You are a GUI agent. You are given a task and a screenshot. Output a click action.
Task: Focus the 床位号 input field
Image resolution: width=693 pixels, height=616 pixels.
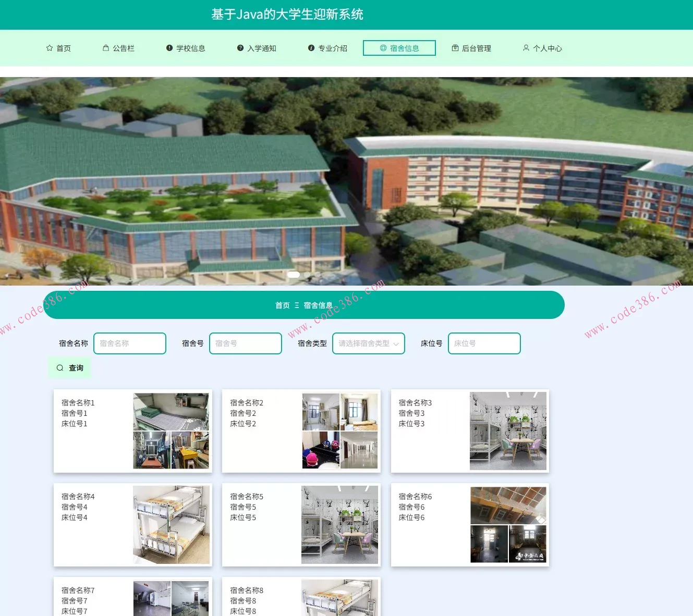(484, 343)
